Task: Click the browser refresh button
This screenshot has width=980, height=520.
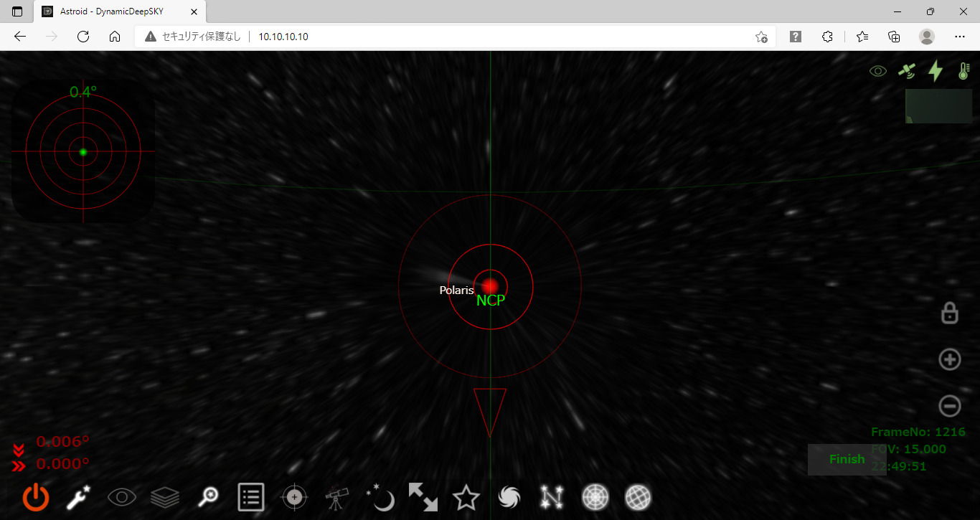Action: (x=83, y=37)
